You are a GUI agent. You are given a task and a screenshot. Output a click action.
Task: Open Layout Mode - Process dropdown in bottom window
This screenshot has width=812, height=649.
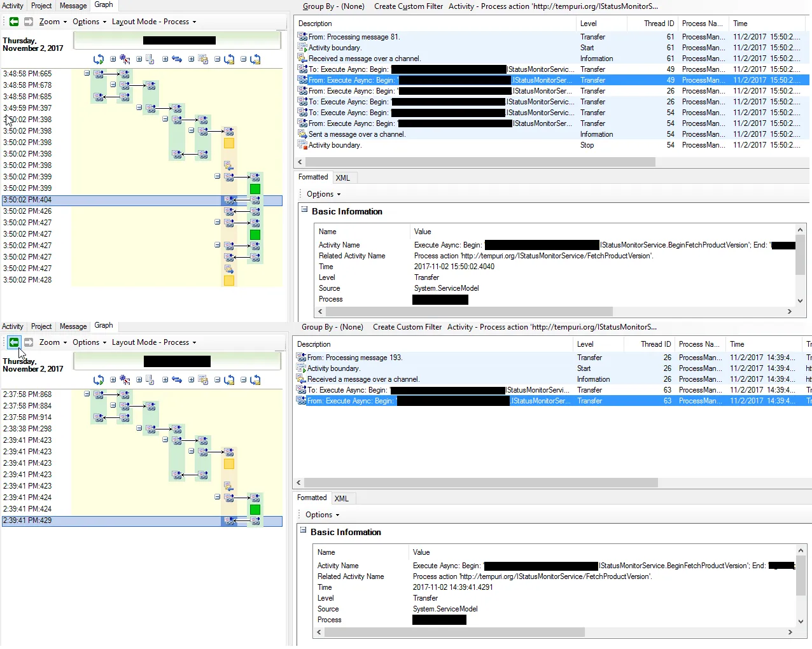coord(154,342)
